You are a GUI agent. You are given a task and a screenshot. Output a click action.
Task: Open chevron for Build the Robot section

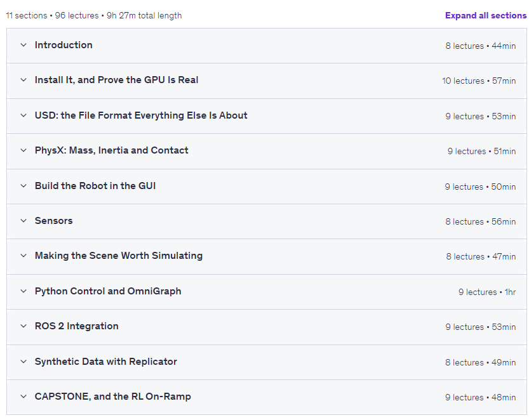coord(23,186)
